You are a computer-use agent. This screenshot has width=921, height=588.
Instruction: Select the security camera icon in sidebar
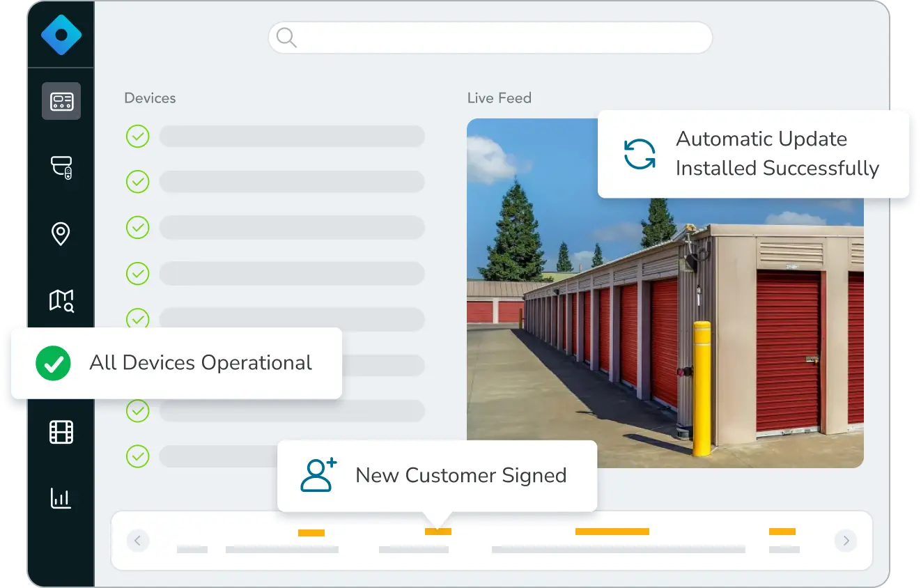(x=61, y=168)
